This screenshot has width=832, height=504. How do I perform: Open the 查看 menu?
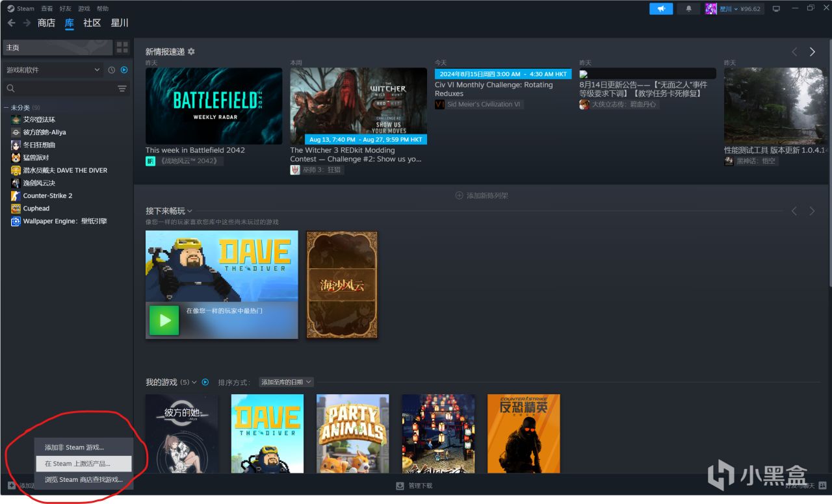click(x=47, y=8)
